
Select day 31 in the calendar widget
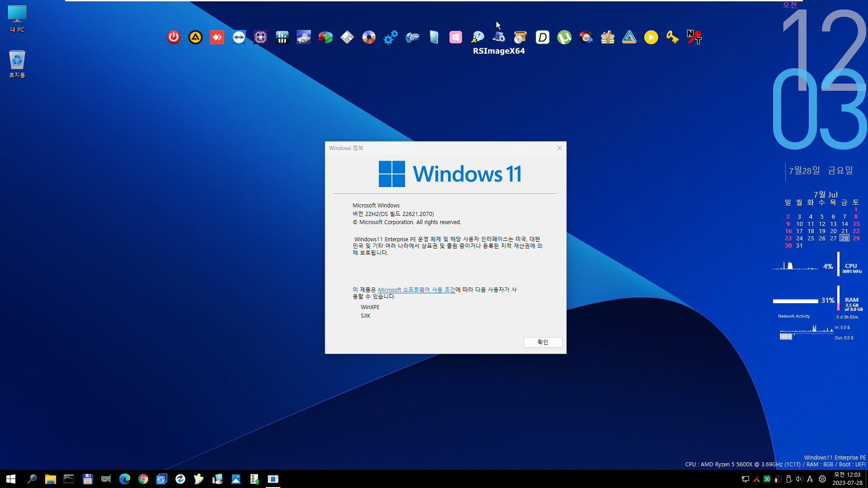(x=799, y=245)
